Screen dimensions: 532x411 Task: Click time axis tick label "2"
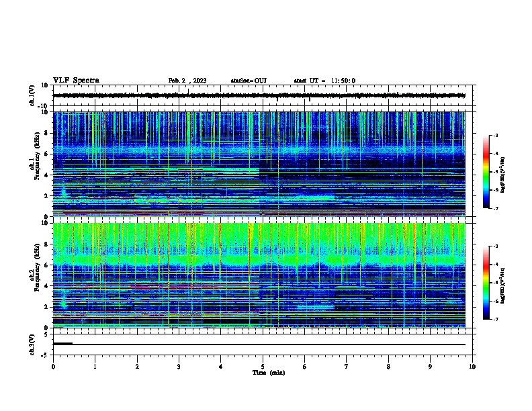tap(137, 367)
